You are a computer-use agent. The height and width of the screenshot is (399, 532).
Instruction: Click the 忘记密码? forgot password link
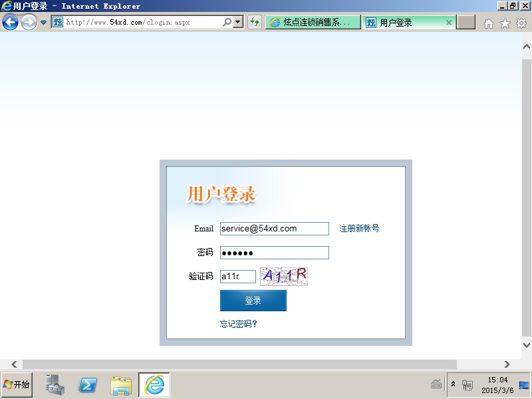click(x=238, y=324)
